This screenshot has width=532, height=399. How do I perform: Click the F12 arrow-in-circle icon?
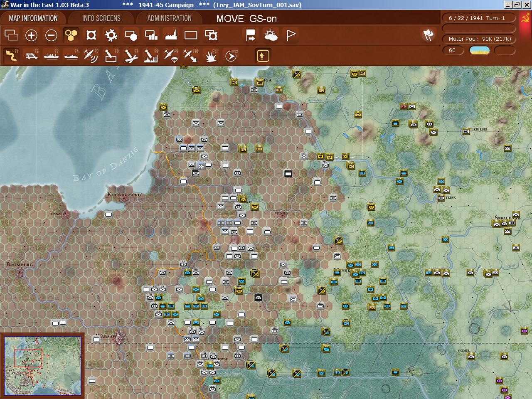pyautogui.click(x=231, y=56)
